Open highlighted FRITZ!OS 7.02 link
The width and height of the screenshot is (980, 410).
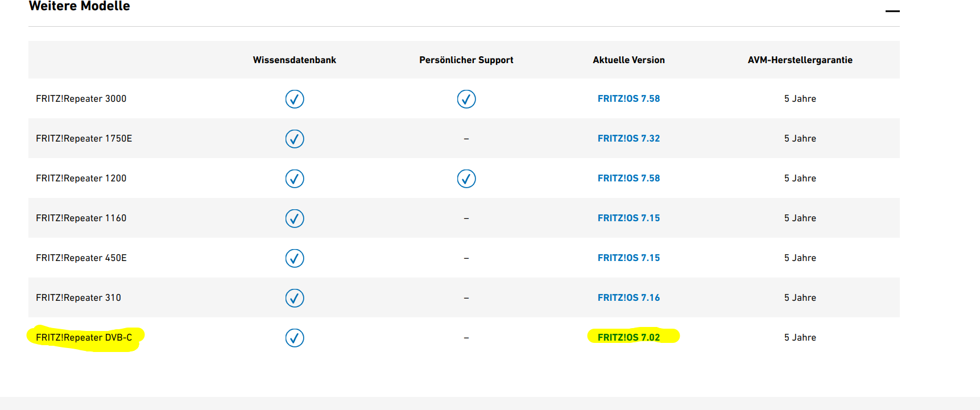point(628,338)
